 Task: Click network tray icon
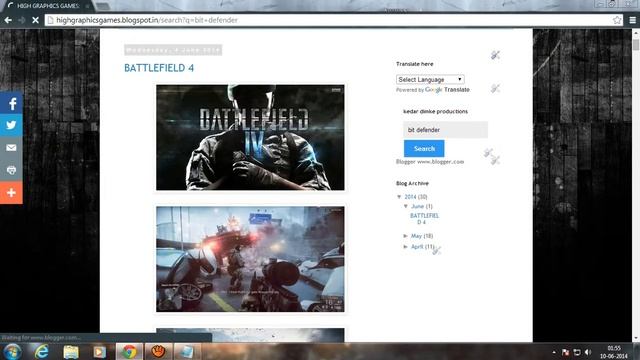[x=577, y=352]
